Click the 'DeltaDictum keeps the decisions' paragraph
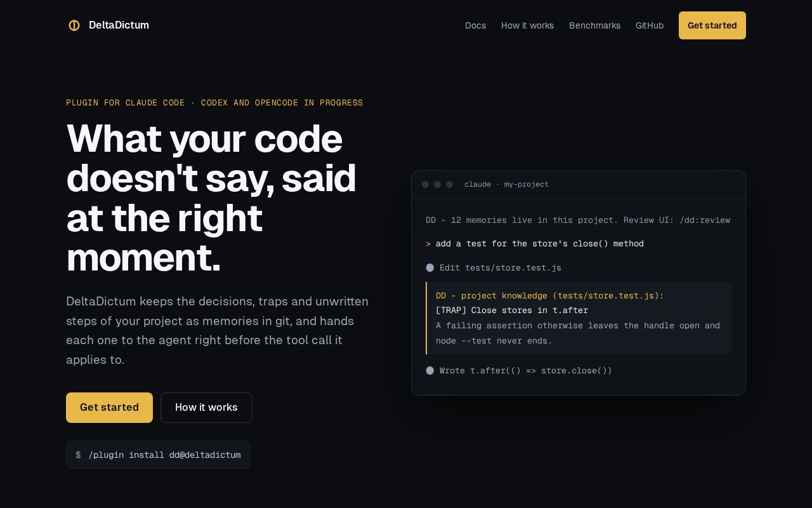 click(x=218, y=330)
